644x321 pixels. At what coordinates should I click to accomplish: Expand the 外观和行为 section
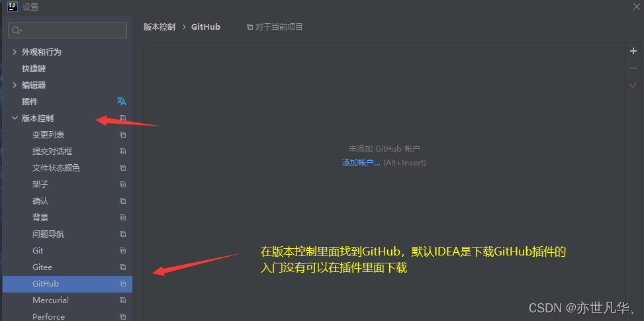[15, 52]
